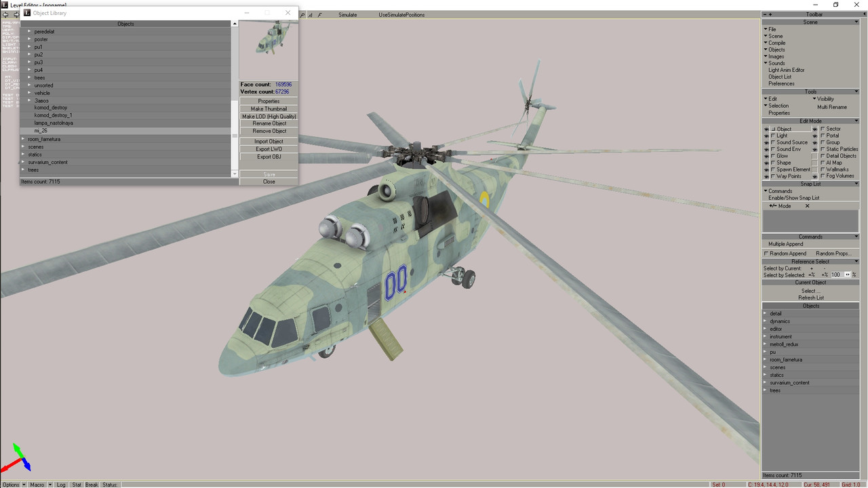Click the Export OBJ button
This screenshot has height=488, width=868.
[269, 157]
